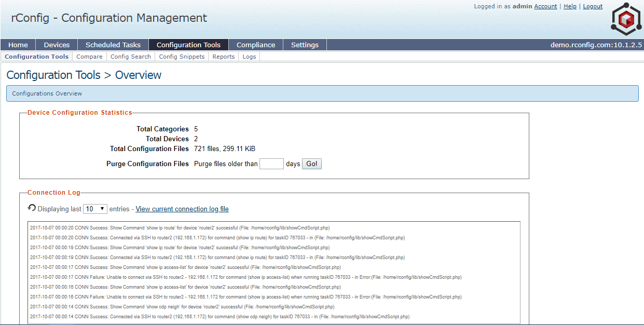Log out of rConfig
The image size is (644, 325).
pos(593,6)
